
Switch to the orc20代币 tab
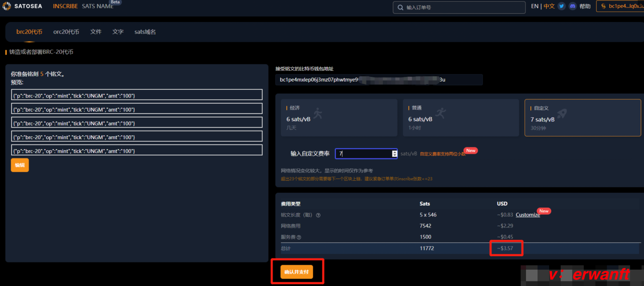(x=66, y=32)
